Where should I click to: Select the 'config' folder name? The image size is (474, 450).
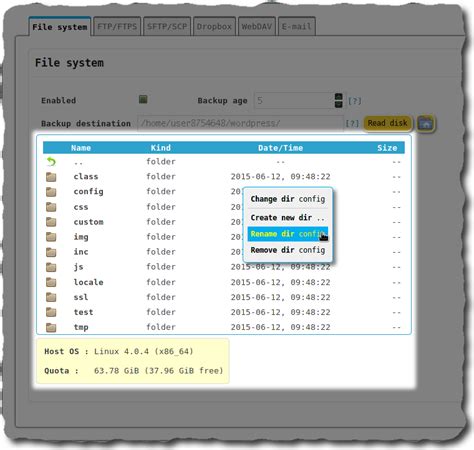(88, 192)
